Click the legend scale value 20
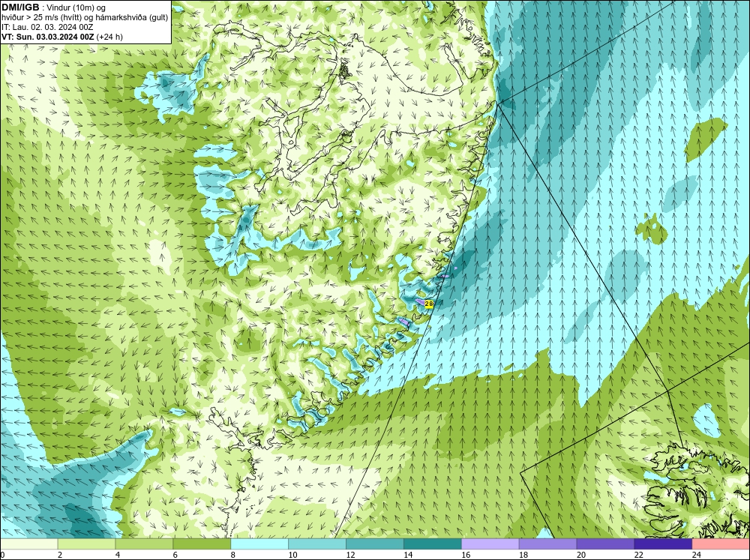The image size is (750, 560). (581, 555)
